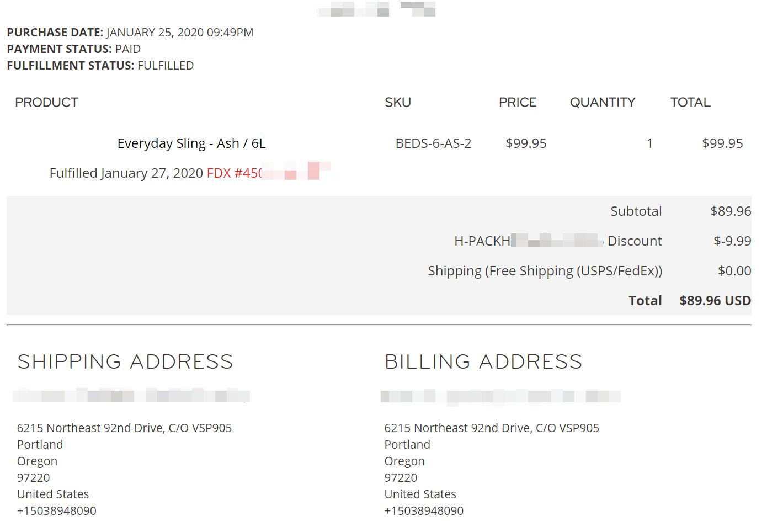Click the billing address phone number
Viewport: 767px width, 532px height.
coord(424,511)
